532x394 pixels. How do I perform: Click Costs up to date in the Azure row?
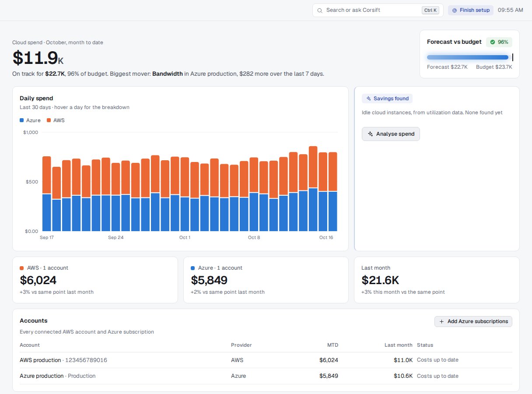437,376
